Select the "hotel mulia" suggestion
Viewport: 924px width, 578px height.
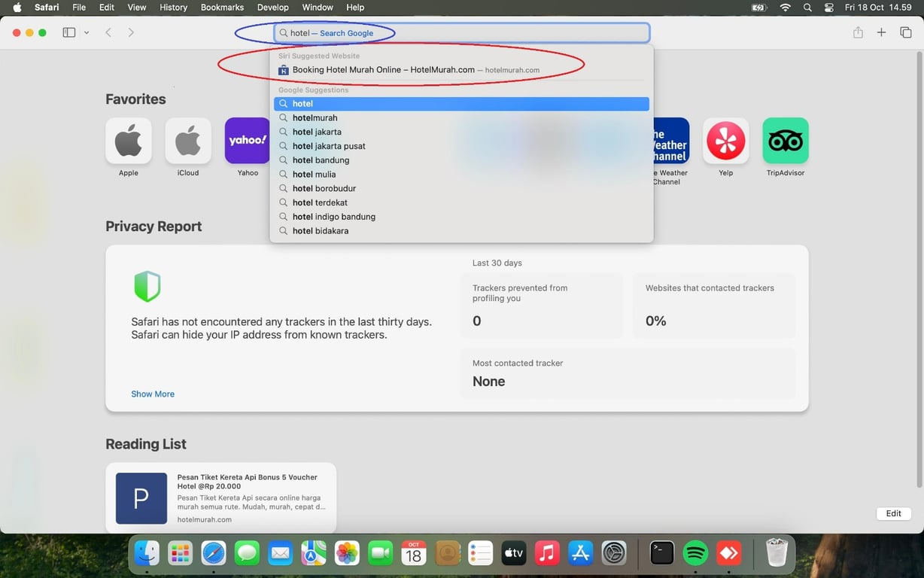(x=461, y=175)
